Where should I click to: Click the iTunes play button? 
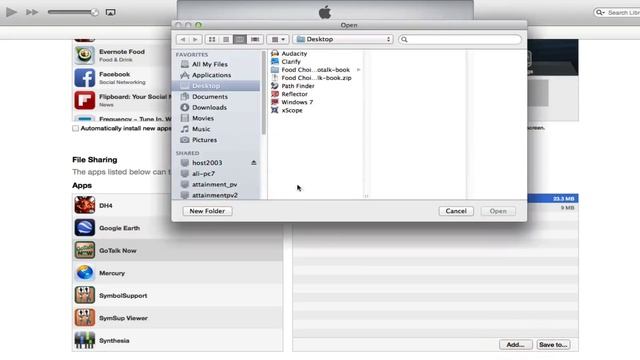pos(11,12)
